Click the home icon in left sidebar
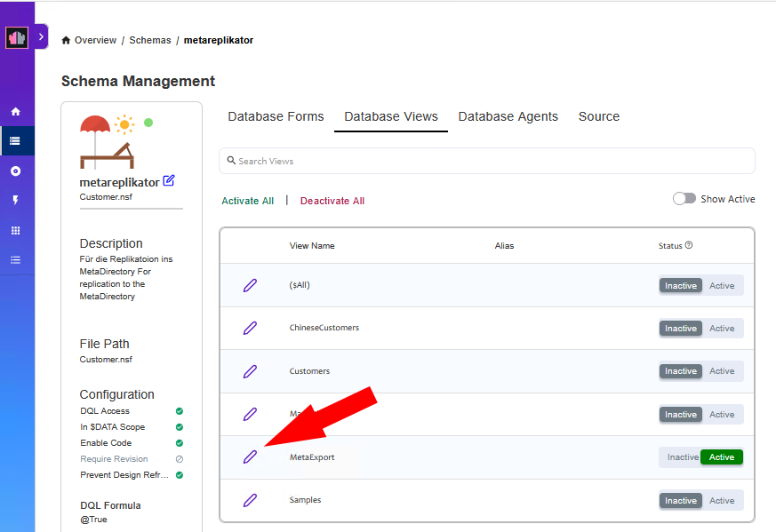Viewport: 776px width, 532px height. 15,112
